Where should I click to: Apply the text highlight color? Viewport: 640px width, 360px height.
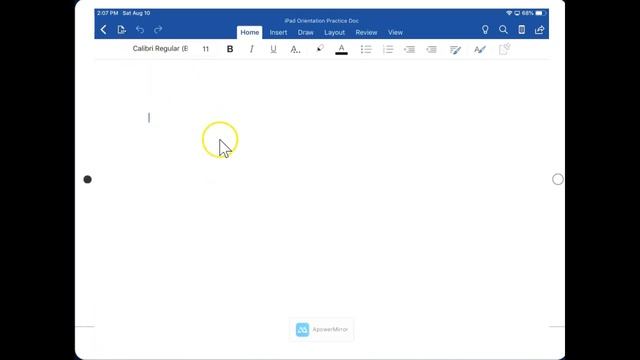[320, 49]
